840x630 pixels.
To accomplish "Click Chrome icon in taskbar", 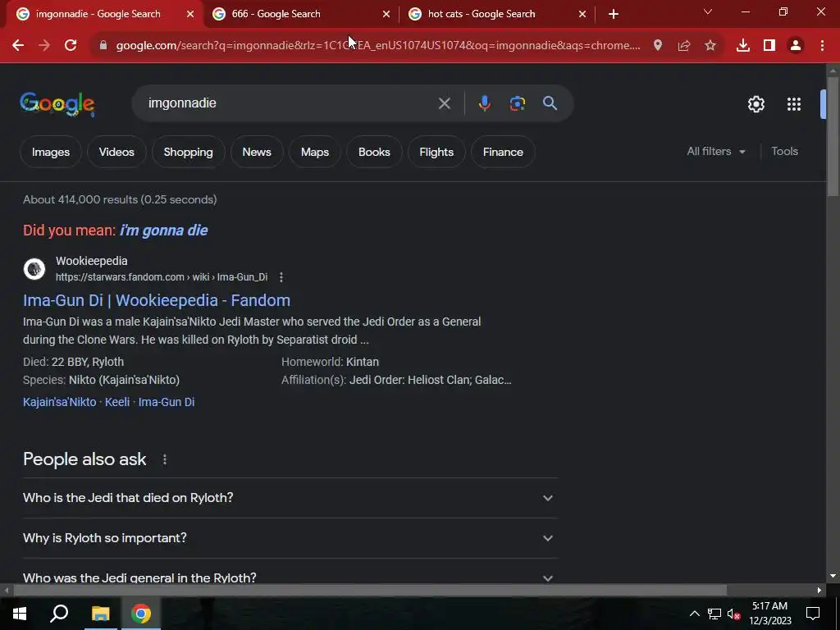I will click(x=141, y=614).
